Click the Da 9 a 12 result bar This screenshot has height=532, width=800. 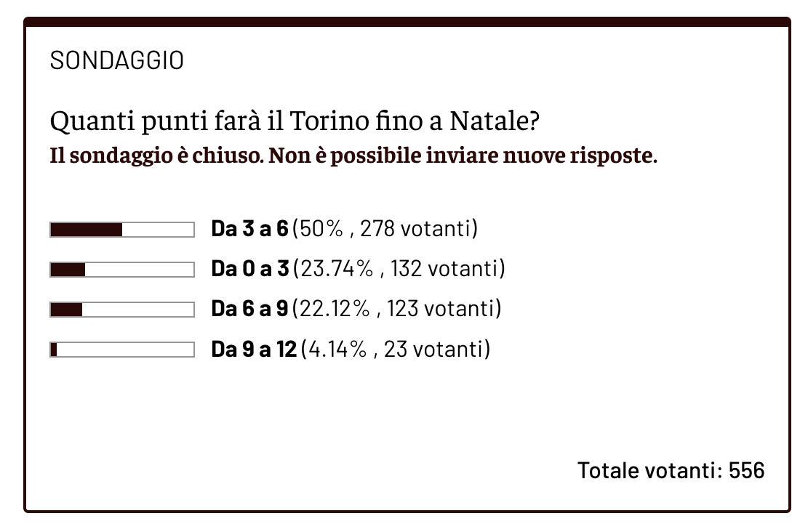tap(122, 350)
